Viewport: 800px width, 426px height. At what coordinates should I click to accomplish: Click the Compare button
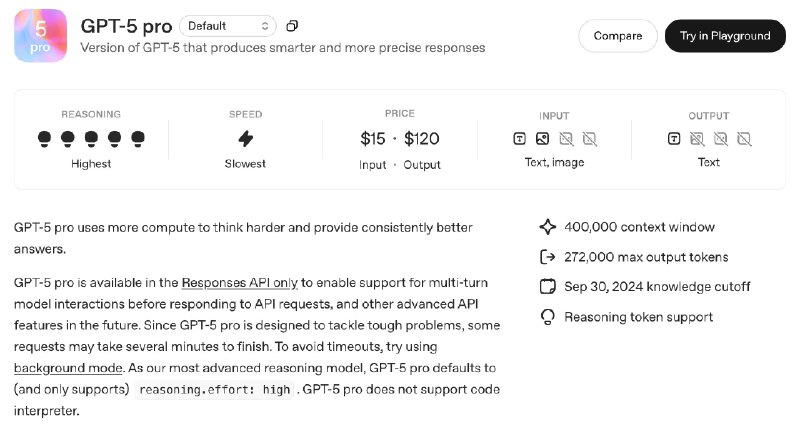point(618,36)
